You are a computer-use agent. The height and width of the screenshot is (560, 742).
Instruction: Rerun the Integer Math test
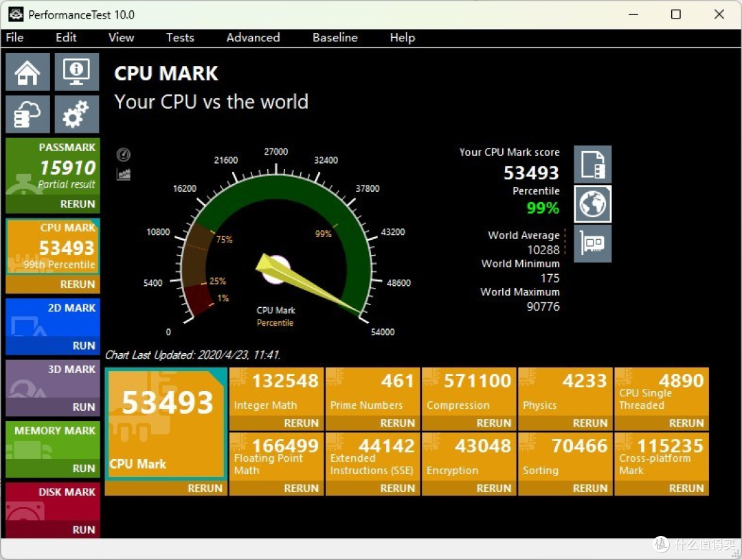point(301,423)
